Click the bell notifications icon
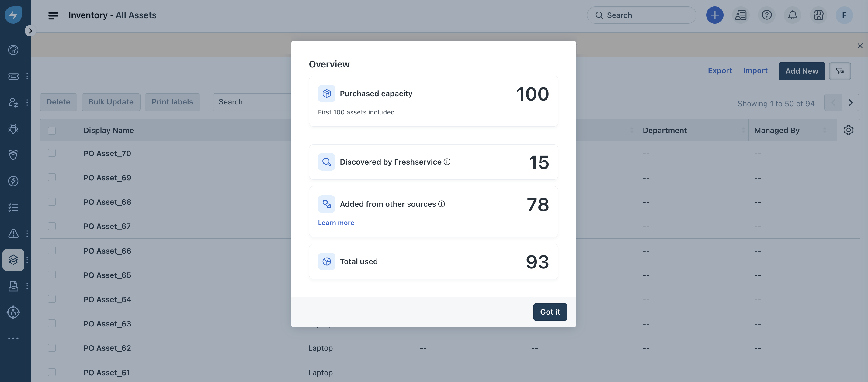Viewport: 868px width, 382px height. [792, 15]
